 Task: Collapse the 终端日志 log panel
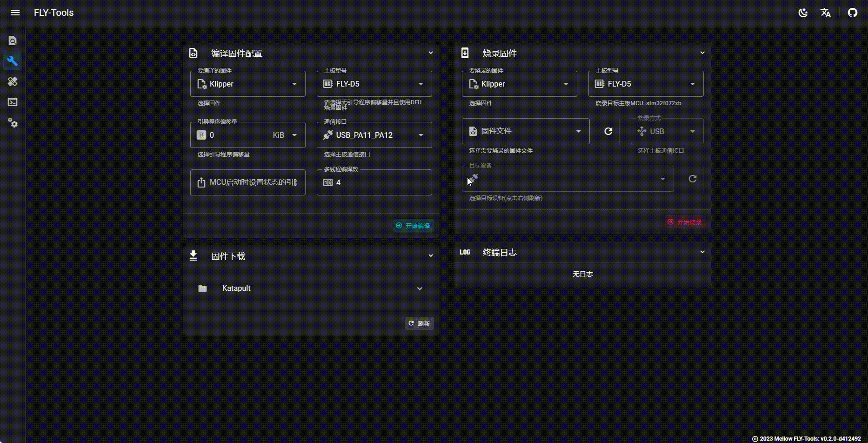[702, 252]
